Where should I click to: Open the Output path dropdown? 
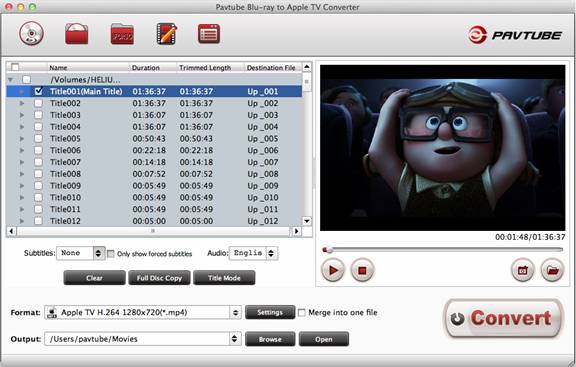pyautogui.click(x=143, y=339)
